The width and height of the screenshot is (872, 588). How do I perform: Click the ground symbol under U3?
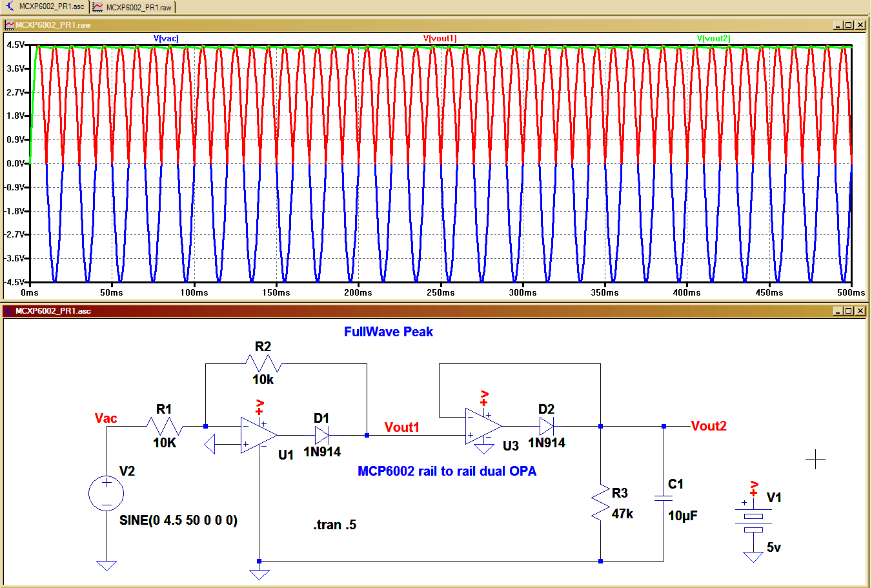coord(483,449)
